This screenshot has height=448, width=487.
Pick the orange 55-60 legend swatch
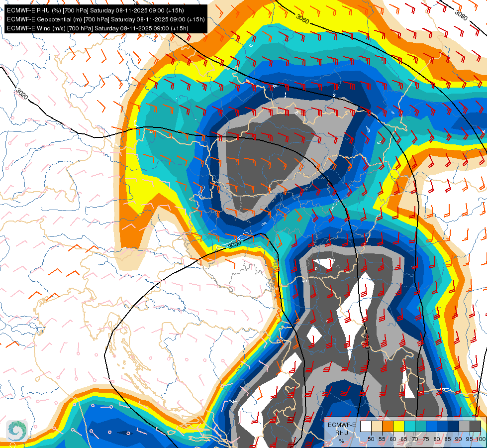click(x=388, y=426)
